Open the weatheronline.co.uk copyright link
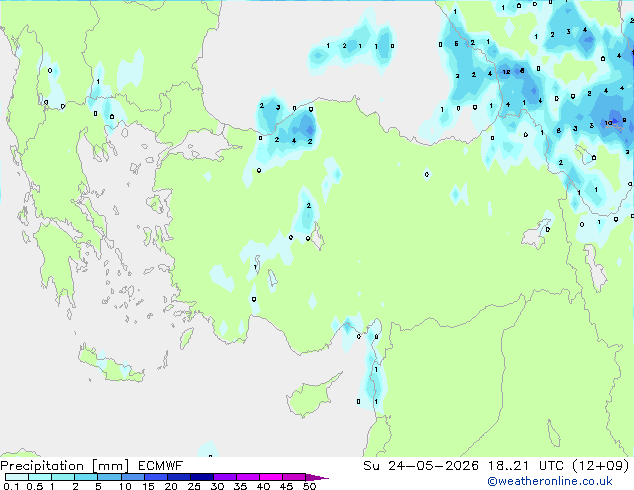Viewport: 634px width, 490px height. [x=550, y=482]
